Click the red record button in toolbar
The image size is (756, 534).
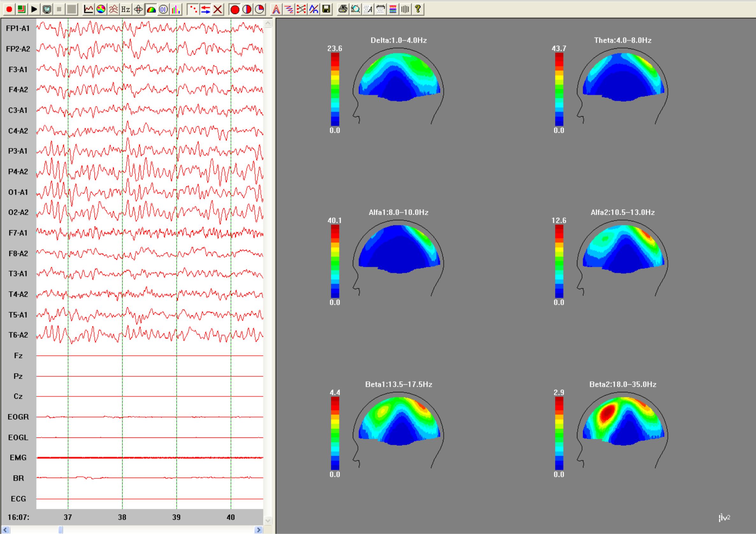click(9, 9)
